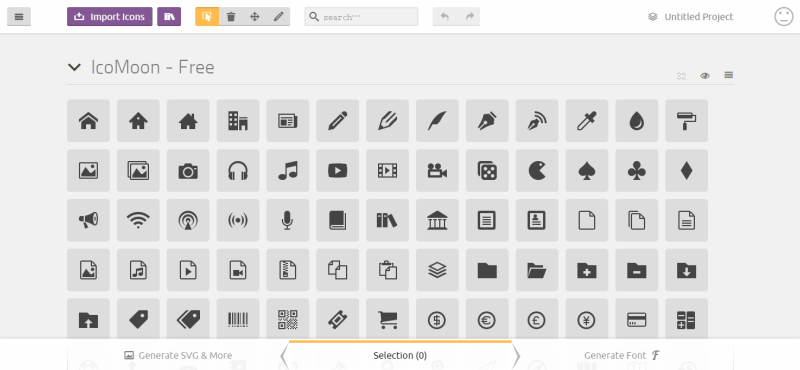Open Generate Font
Image resolution: width=800 pixels, height=370 pixels.
(x=622, y=355)
